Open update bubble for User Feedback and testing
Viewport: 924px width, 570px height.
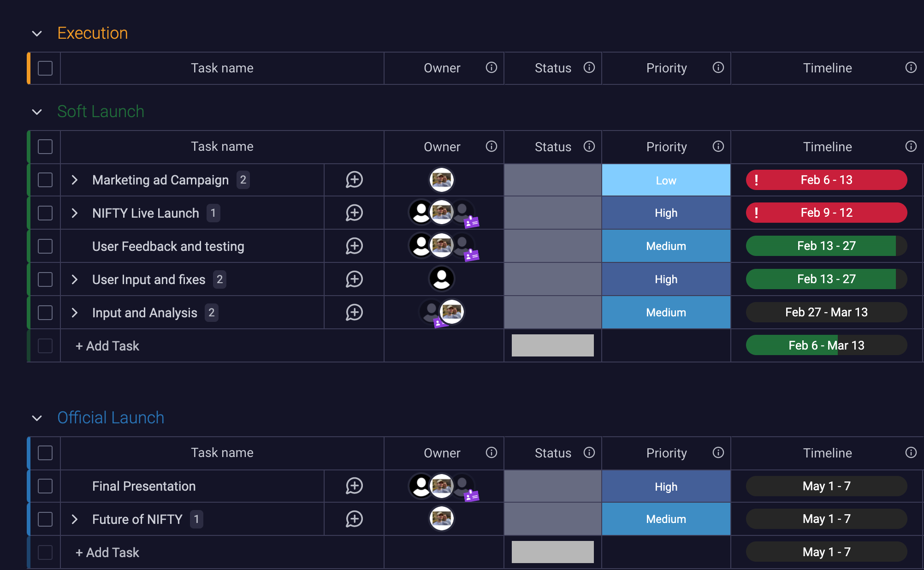354,246
